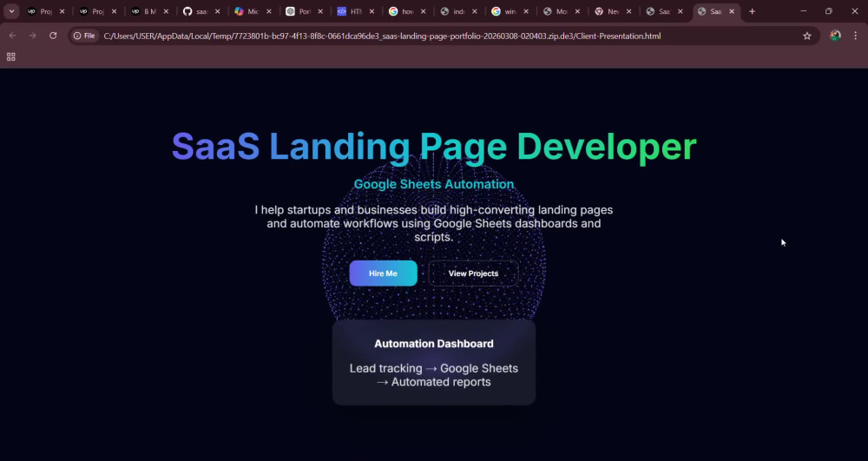The image size is (868, 461).
Task: Open the tab search dropdown arrow
Action: pos(11,11)
